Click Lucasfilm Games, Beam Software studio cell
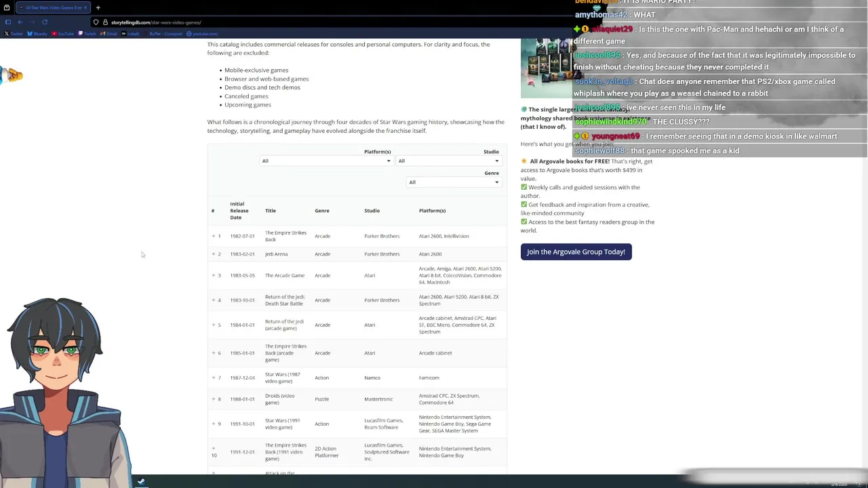 [384, 424]
